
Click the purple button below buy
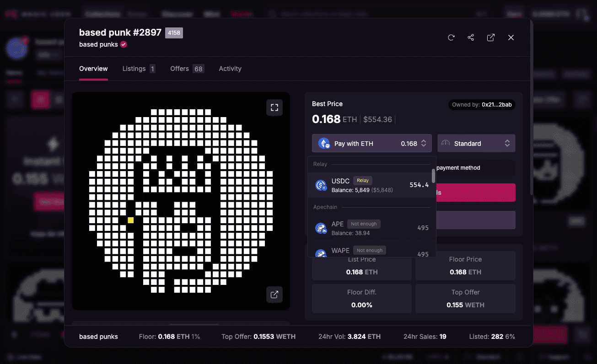click(476, 220)
